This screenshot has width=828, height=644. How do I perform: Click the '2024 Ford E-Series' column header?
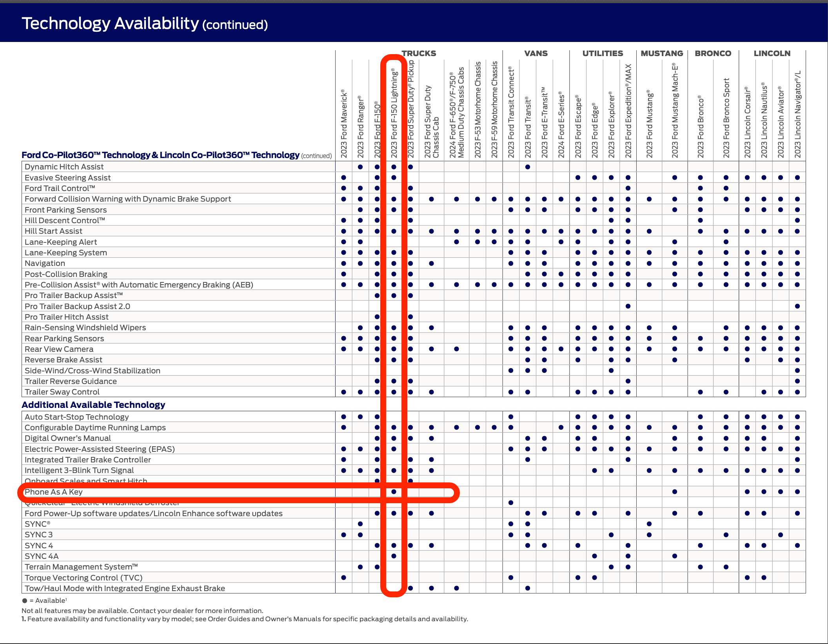point(561,125)
